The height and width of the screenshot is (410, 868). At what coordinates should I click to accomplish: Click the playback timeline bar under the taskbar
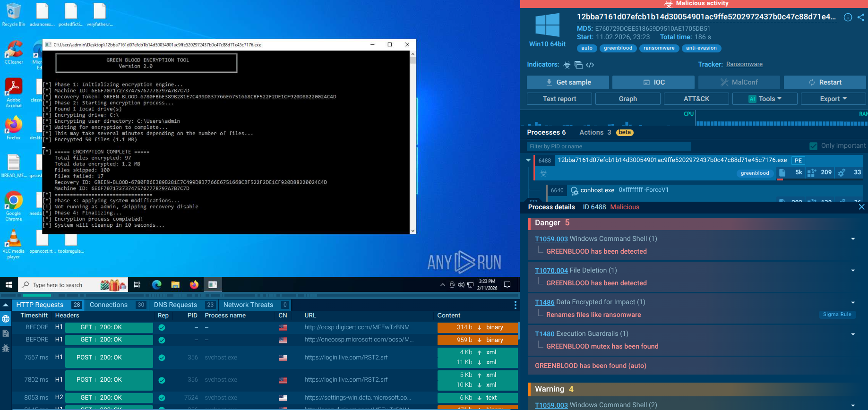tap(260, 295)
